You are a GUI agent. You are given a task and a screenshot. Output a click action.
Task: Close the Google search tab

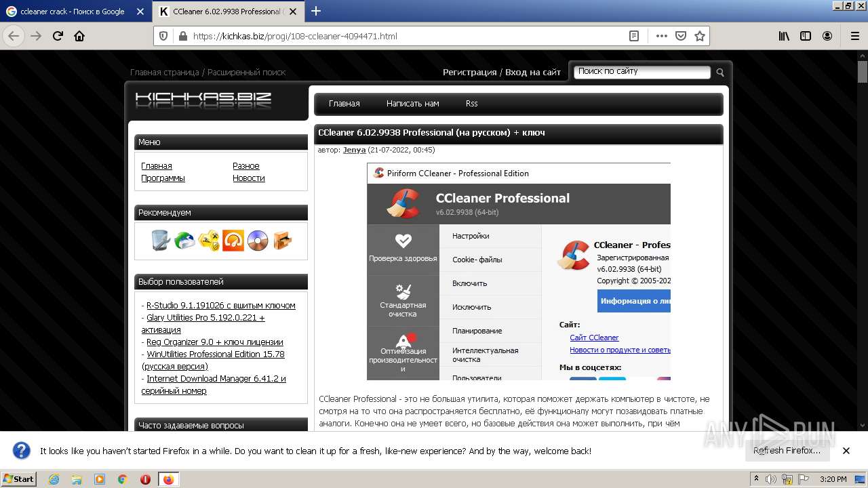140,12
